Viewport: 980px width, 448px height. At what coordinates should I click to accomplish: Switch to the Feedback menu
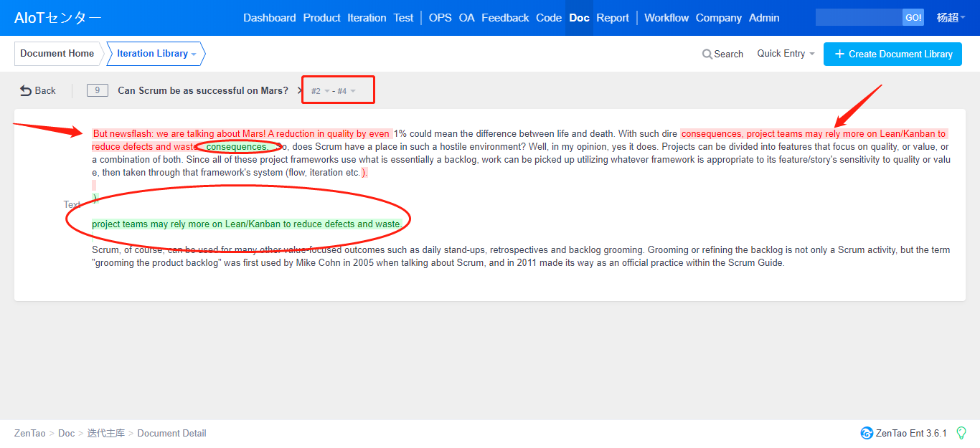[505, 18]
